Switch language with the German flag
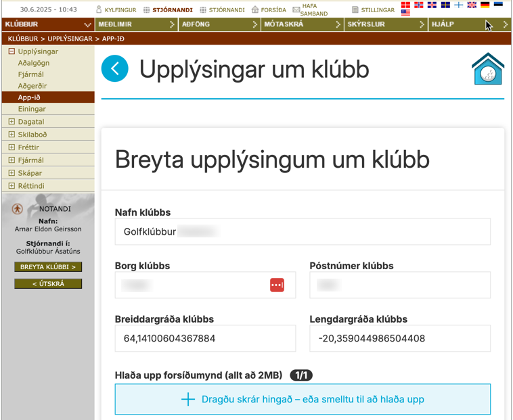The width and height of the screenshot is (513, 420). [x=485, y=5]
